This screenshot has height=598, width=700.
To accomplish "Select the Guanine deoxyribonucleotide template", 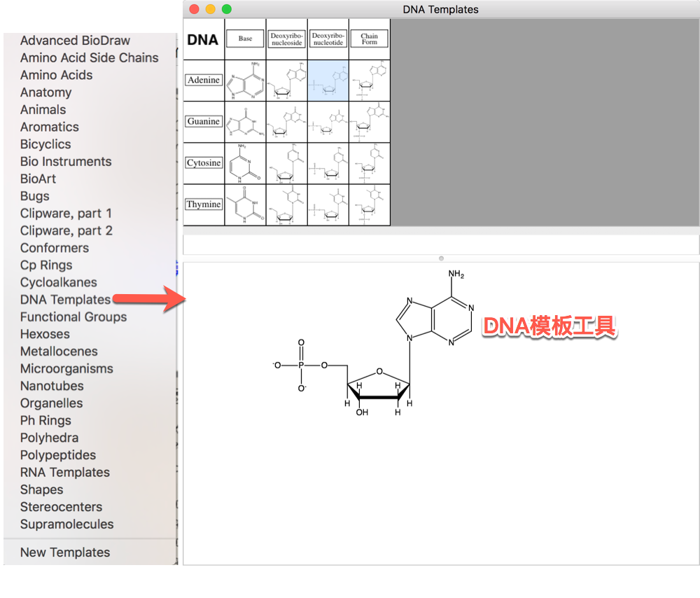I will pyautogui.click(x=328, y=122).
